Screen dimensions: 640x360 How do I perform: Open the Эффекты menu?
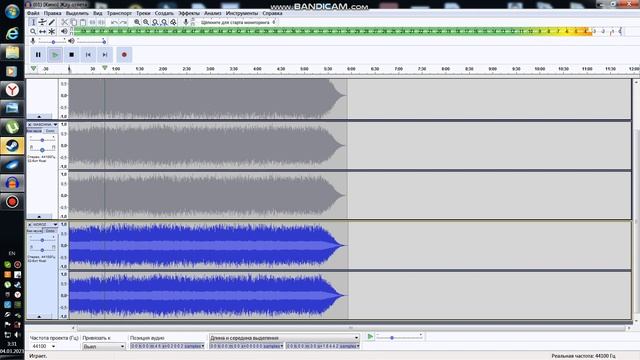(189, 13)
